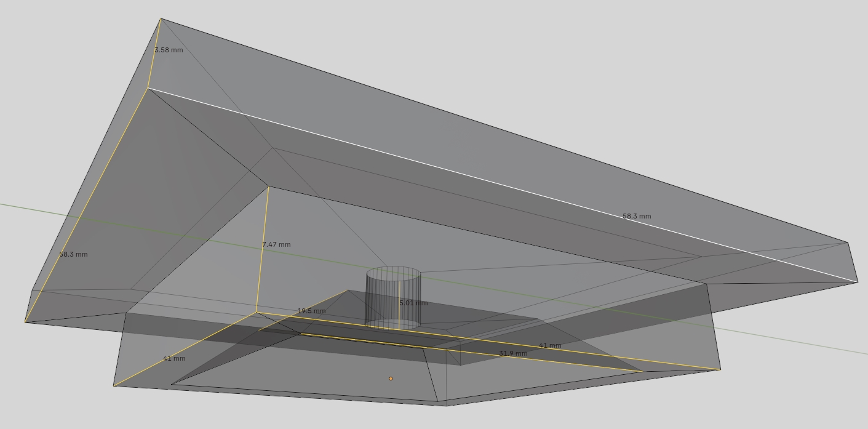This screenshot has width=868, height=429.
Task: Click the right 41 mm edge label
Action: (x=550, y=345)
